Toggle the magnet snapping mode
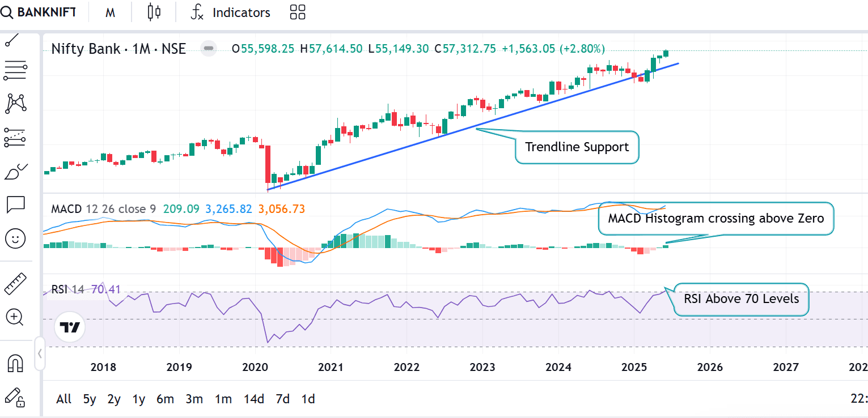This screenshot has width=868, height=418. pyautogui.click(x=15, y=363)
